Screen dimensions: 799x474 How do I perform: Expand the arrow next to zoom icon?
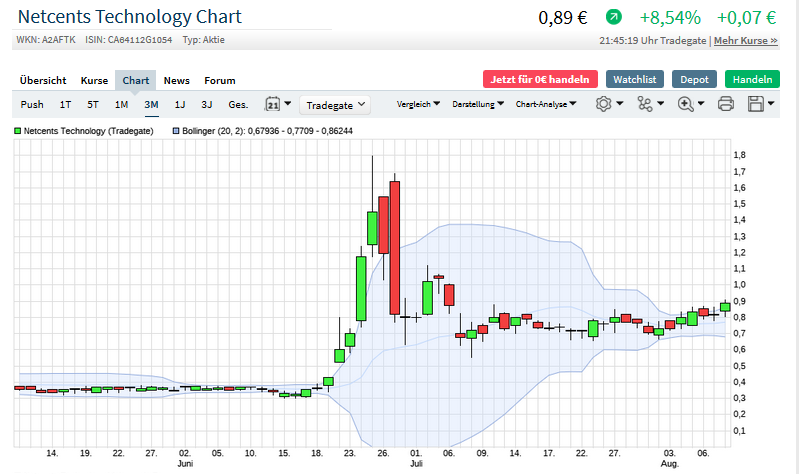pos(701,103)
